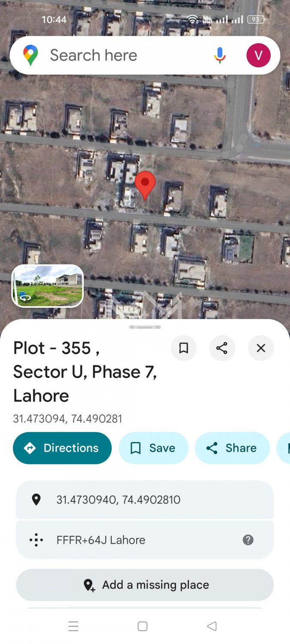290x644 pixels.
Task: Select the plus code FFFR+64J Lahore row
Action: [145, 540]
